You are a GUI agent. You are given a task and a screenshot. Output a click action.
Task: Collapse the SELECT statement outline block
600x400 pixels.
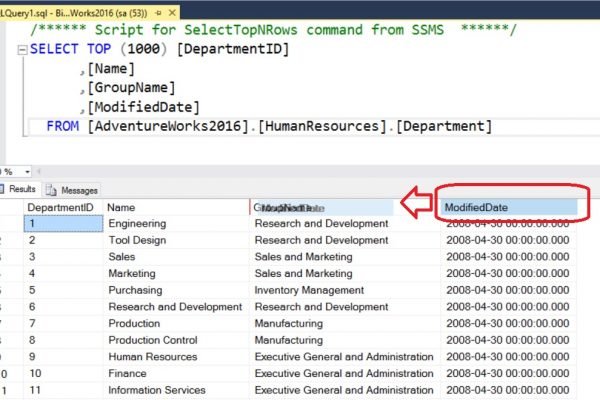(23, 50)
